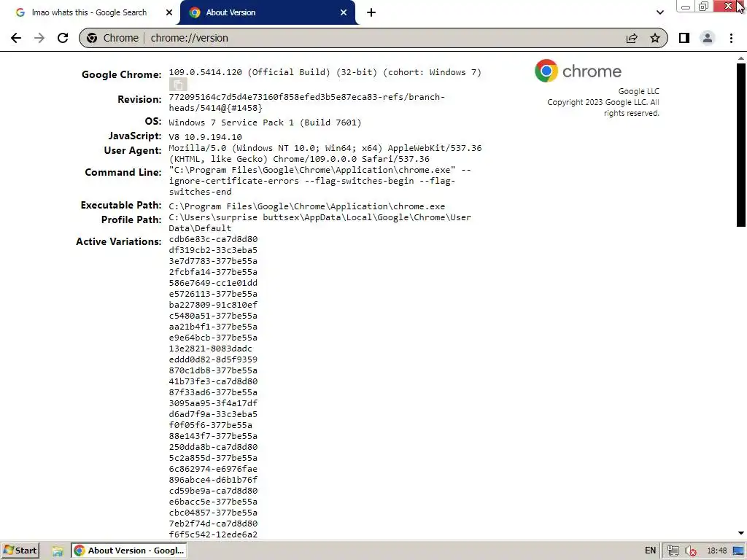Share this page via share icon
The height and width of the screenshot is (560, 747).
(x=632, y=38)
